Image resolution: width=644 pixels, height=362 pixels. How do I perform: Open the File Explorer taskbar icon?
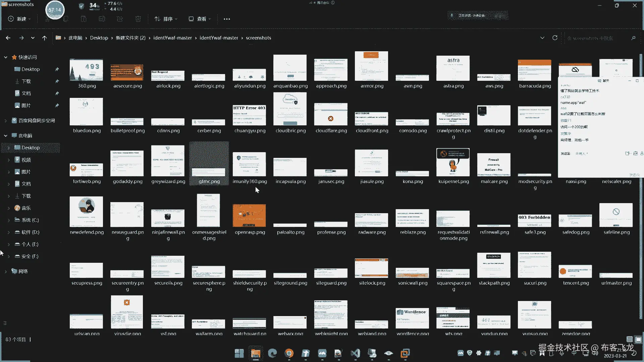tap(256, 353)
